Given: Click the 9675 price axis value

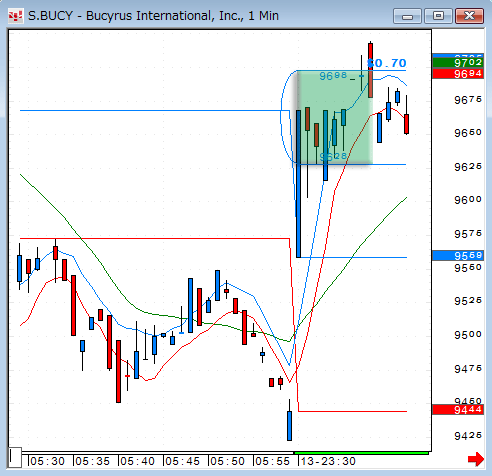Looking at the screenshot, I should (468, 100).
